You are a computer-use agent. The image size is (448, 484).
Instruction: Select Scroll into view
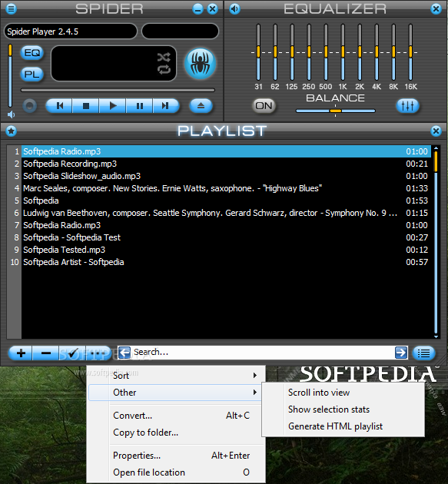point(343,393)
